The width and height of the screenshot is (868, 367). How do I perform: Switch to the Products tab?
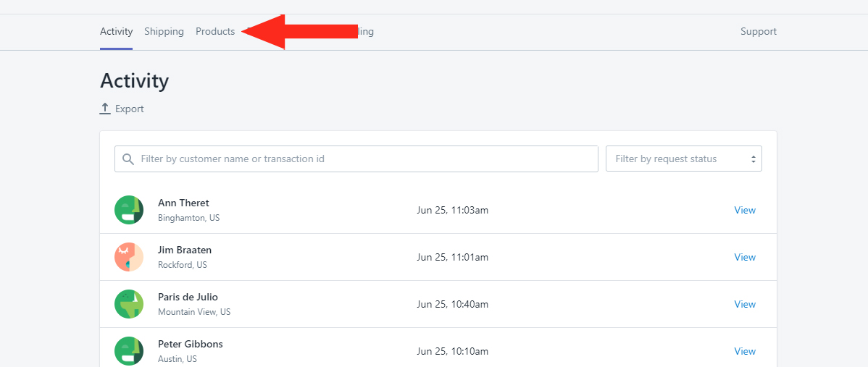tap(215, 32)
